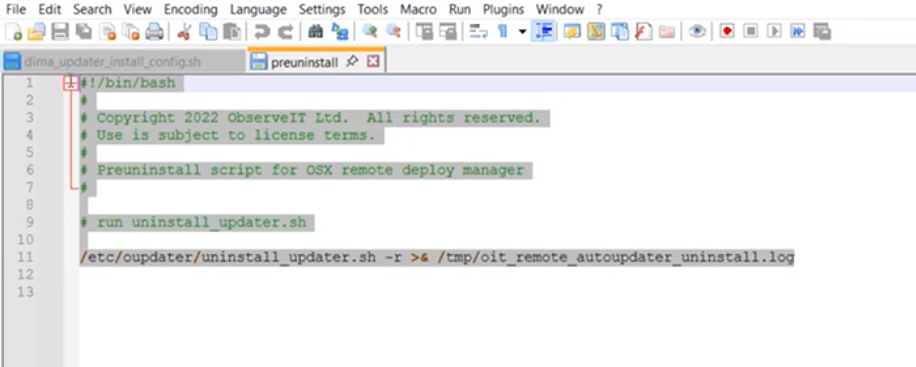Click 'Use is subject to license terms.' line
The height and width of the screenshot is (367, 916).
point(227,136)
